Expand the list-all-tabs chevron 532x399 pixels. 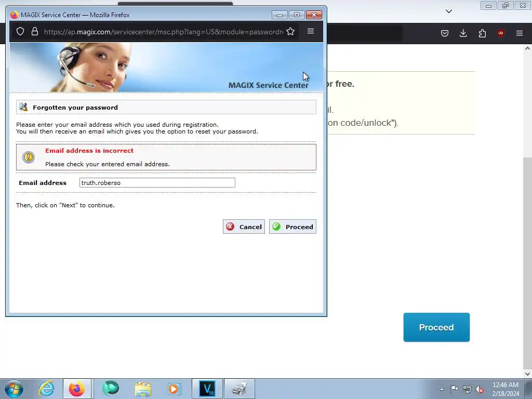click(448, 11)
